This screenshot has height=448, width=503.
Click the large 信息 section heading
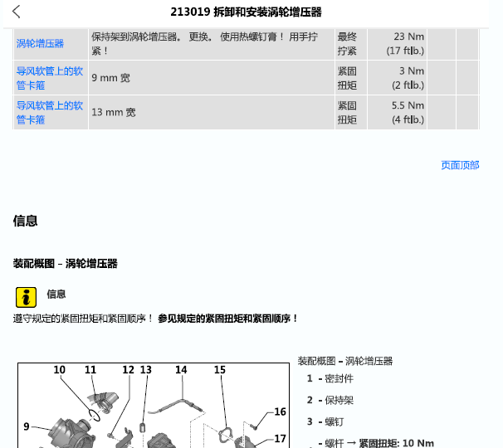(26, 221)
